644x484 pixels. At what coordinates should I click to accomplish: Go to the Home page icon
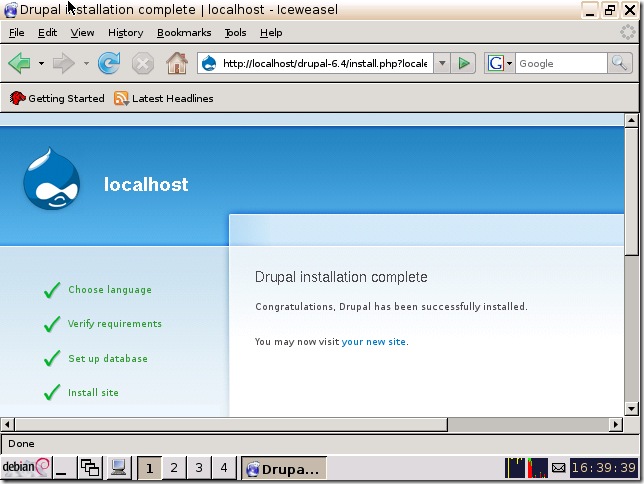click(x=177, y=63)
